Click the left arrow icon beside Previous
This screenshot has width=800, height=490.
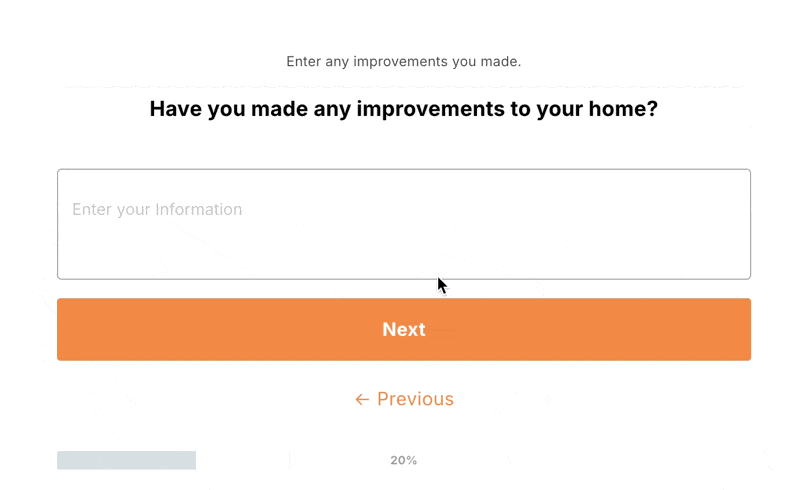[362, 400]
